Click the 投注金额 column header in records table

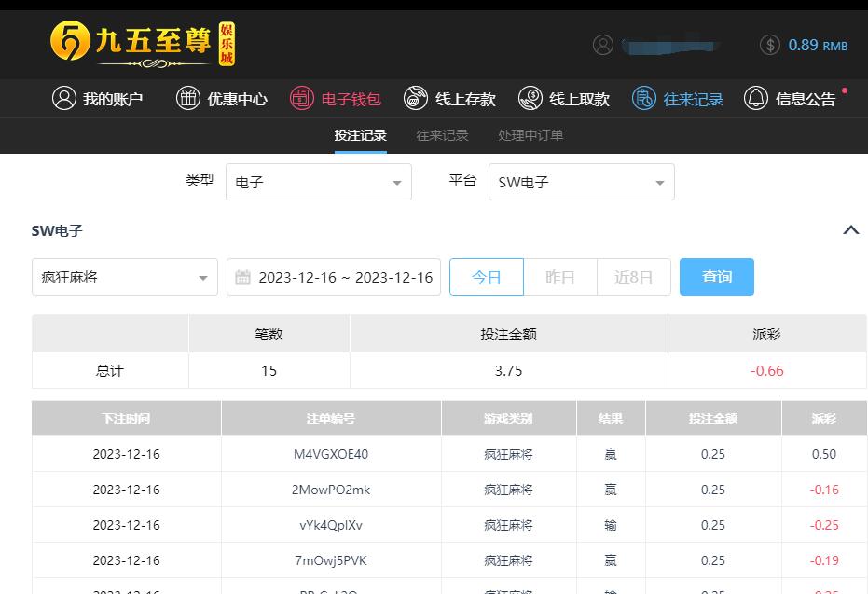pos(713,419)
